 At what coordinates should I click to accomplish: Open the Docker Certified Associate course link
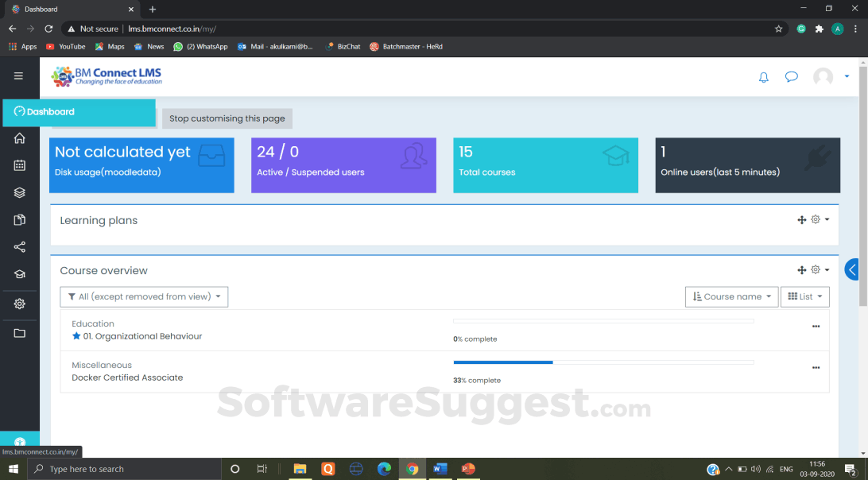pyautogui.click(x=127, y=377)
